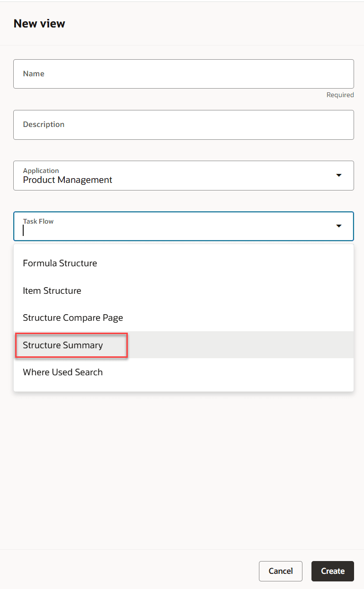Select Structure Summary from the list
Image resolution: width=364 pixels, height=589 pixels.
[x=62, y=345]
